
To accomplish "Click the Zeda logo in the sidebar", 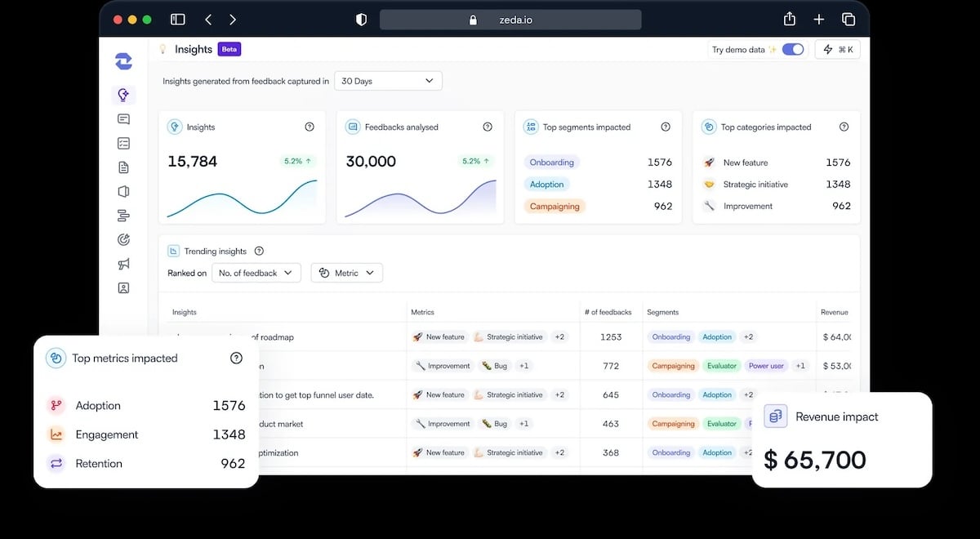I will coord(123,61).
